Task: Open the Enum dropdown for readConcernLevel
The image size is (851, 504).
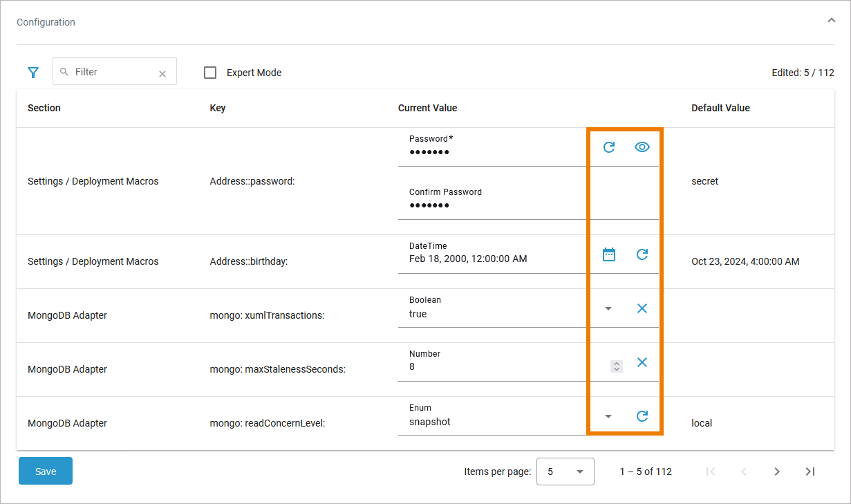Action: coord(608,416)
